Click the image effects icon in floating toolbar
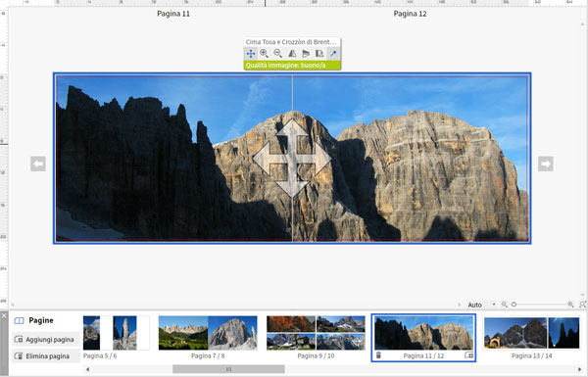Screen dimensions: 588x377 [x=319, y=54]
